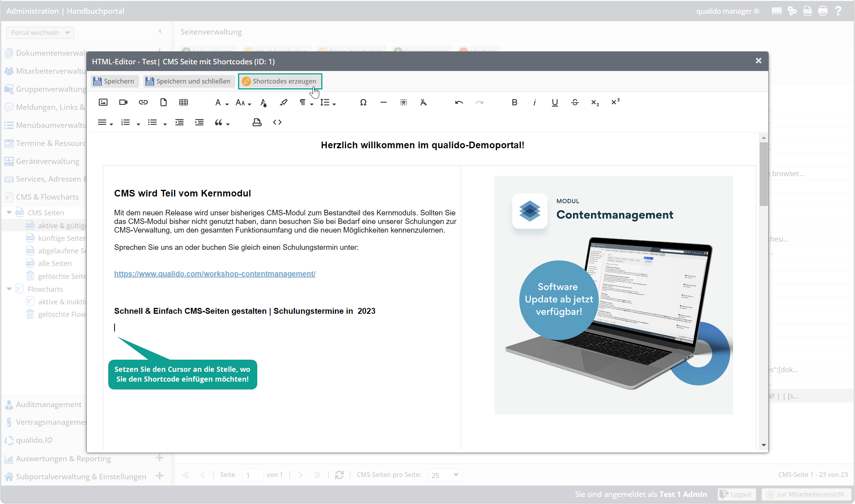Viewport: 855px width, 504px height.
Task: Open text color tool
Action: (x=264, y=103)
